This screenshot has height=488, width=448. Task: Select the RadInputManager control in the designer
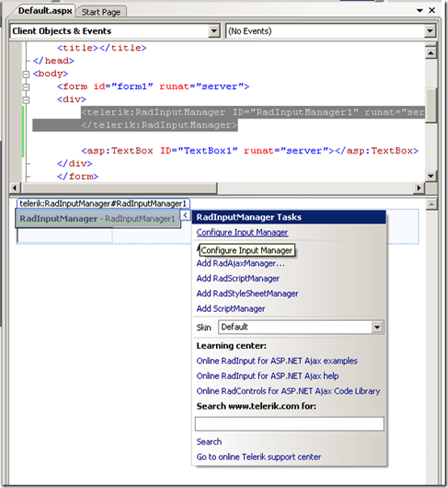(98, 218)
